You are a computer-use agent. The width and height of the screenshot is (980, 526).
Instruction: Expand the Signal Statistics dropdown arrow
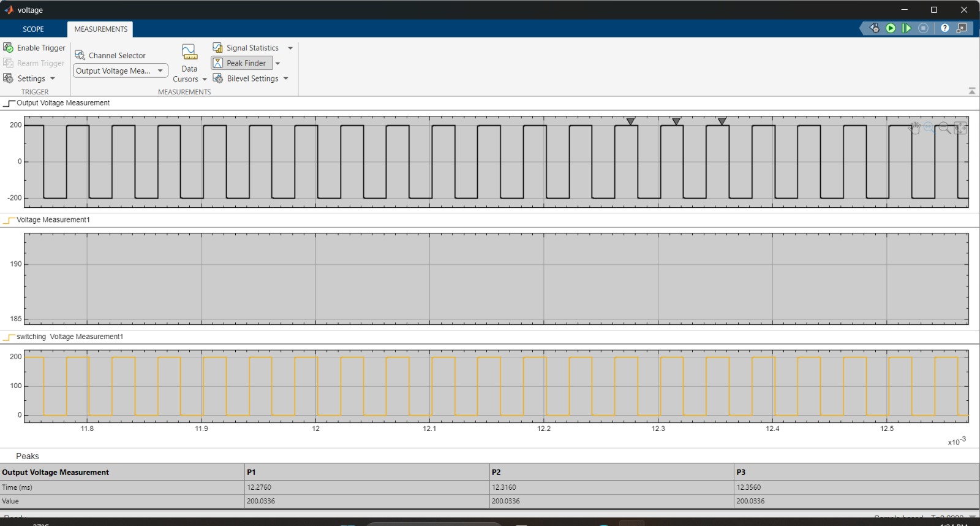290,48
